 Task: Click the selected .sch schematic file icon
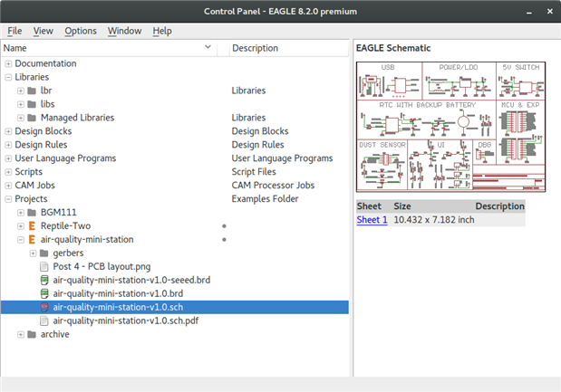[45, 308]
